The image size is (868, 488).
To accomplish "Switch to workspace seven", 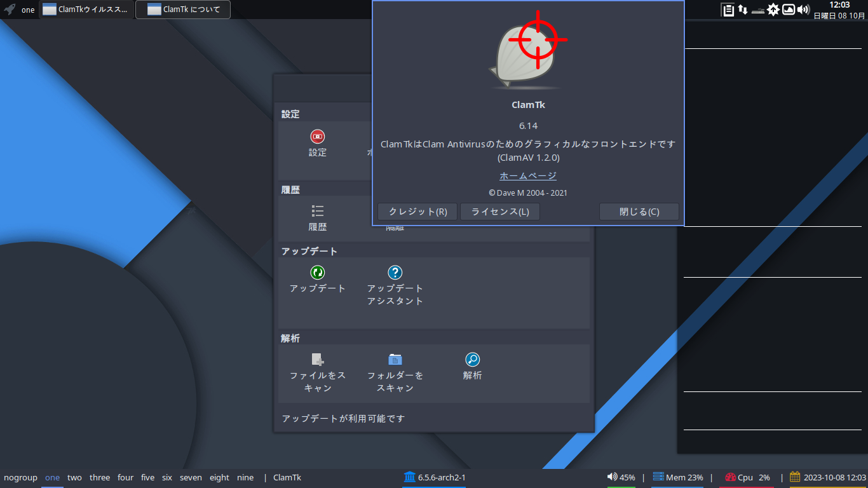I will tap(191, 478).
